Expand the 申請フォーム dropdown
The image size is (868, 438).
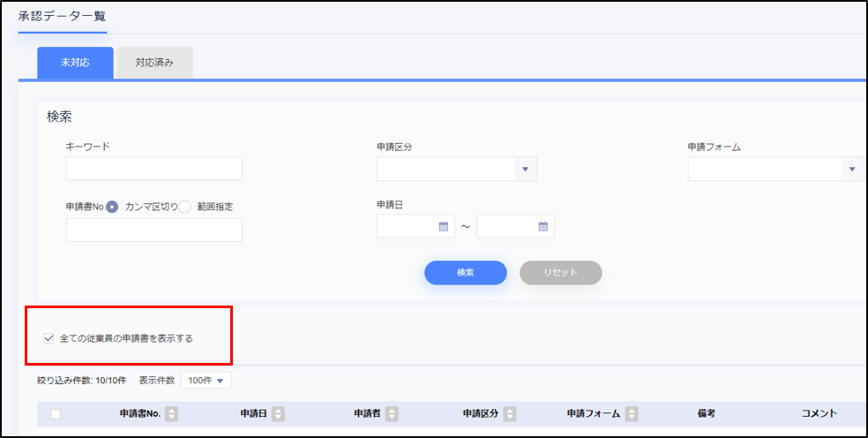(x=852, y=169)
